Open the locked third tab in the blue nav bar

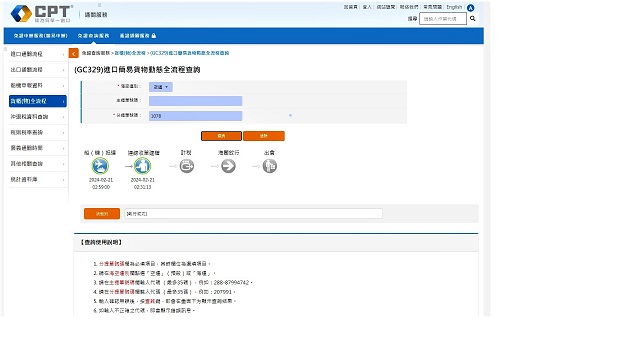click(x=138, y=36)
